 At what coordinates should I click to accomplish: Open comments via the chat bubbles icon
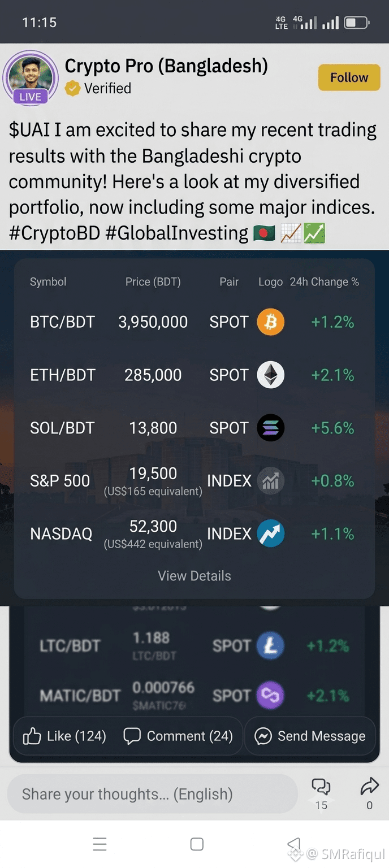(x=321, y=787)
